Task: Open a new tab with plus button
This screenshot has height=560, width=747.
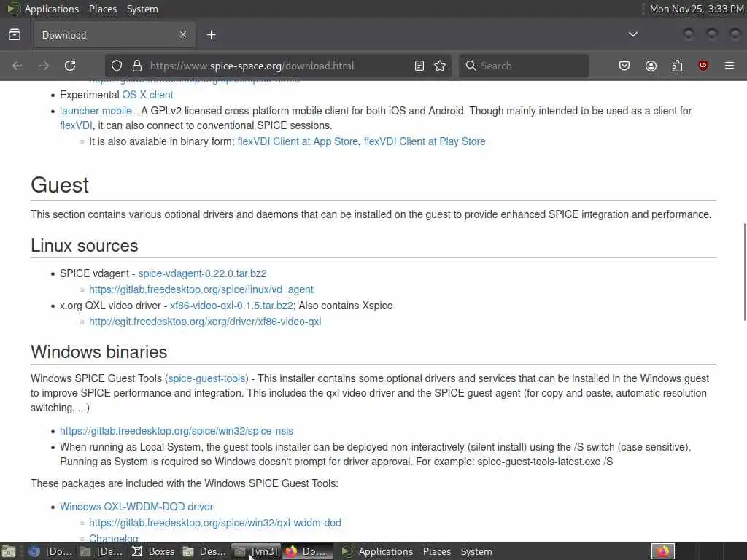Action: [x=212, y=35]
